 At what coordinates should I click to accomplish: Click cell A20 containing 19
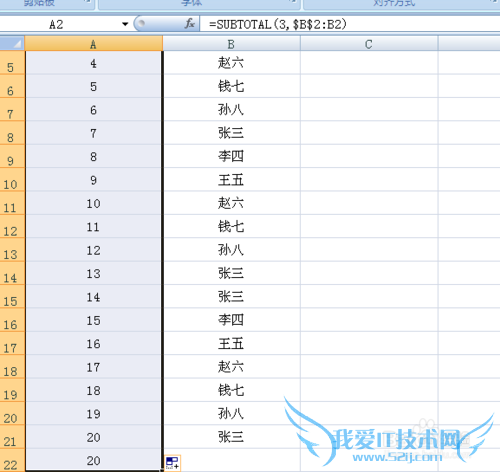(x=94, y=413)
